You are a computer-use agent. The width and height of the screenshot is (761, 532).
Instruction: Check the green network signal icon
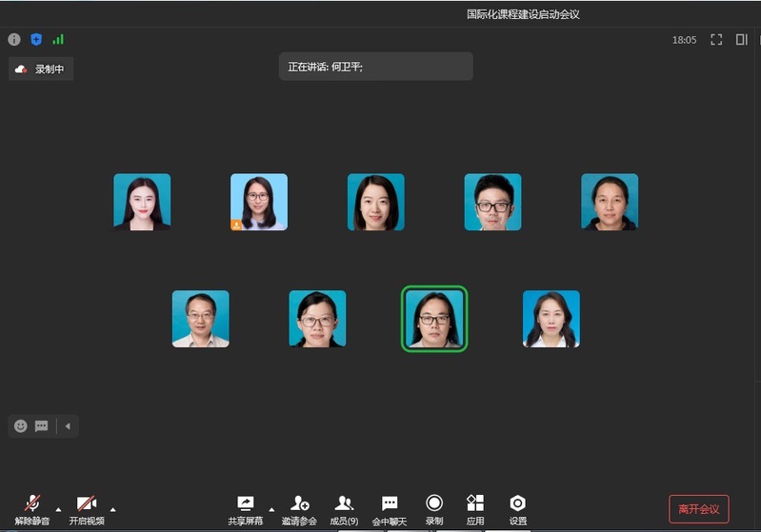click(58, 39)
